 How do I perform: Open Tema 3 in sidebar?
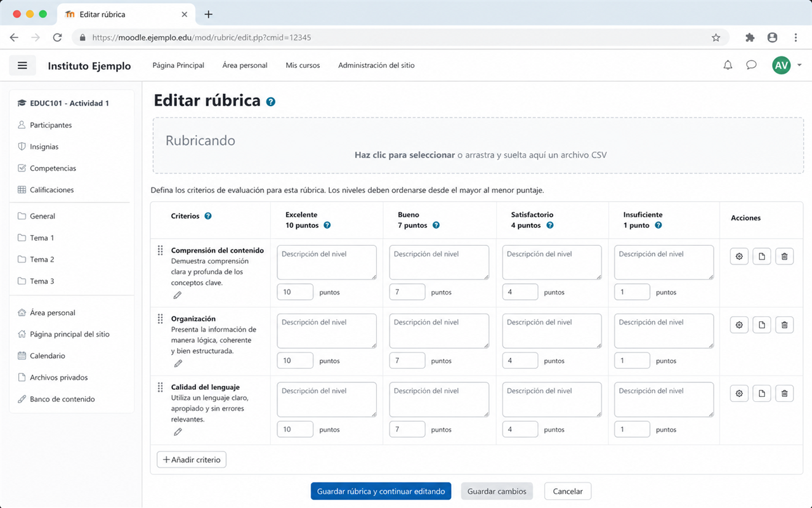(42, 281)
